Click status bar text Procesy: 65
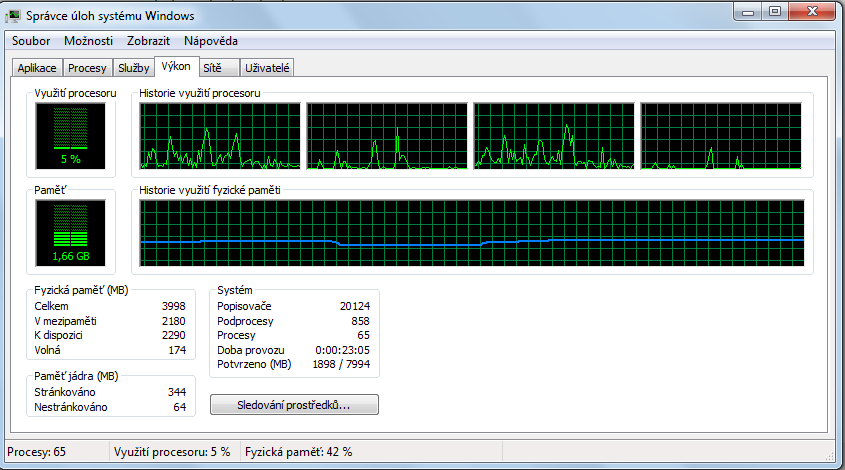This screenshot has width=845, height=470. pos(37,452)
